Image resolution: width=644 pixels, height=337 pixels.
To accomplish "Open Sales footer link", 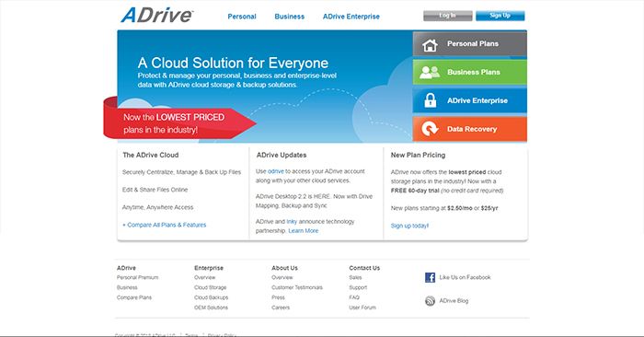I will (355, 278).
